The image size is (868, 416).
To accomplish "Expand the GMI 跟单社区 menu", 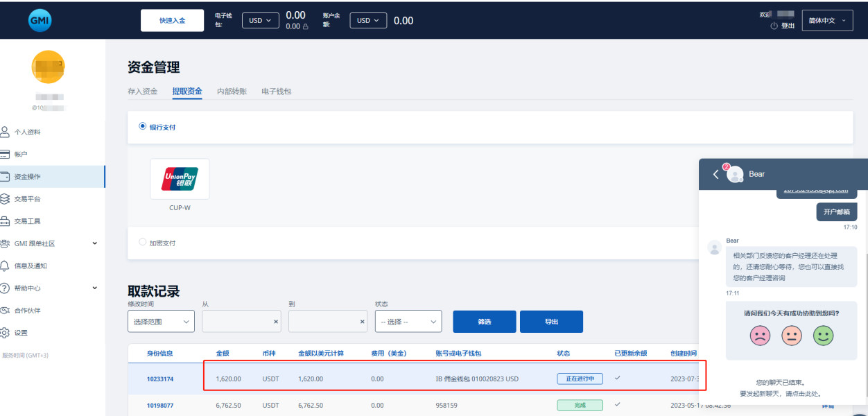I will pos(94,243).
